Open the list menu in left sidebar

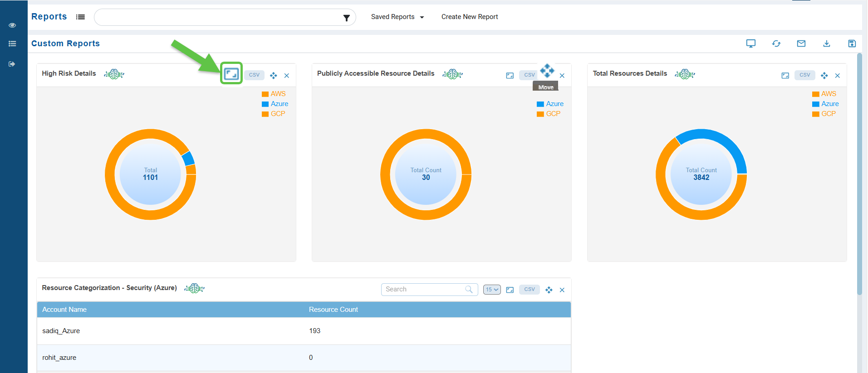(x=12, y=44)
